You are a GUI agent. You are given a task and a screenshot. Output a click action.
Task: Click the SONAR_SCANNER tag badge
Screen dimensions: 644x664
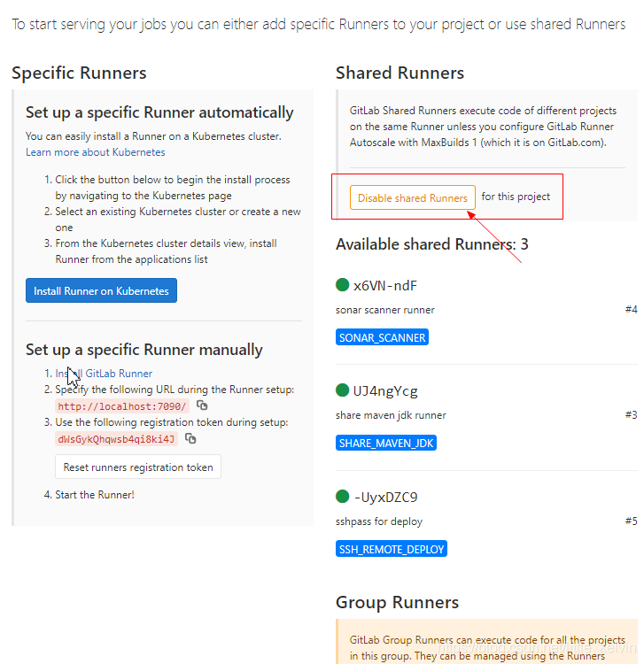click(382, 337)
